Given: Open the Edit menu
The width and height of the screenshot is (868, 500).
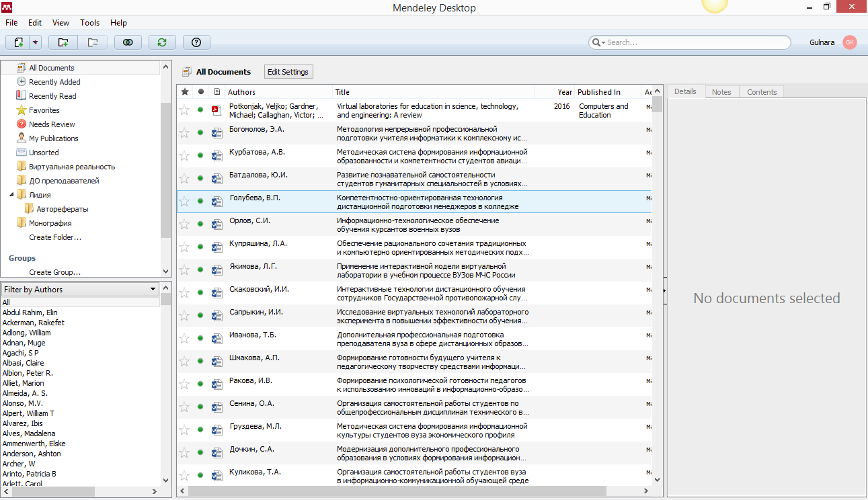Looking at the screenshot, I should (35, 23).
